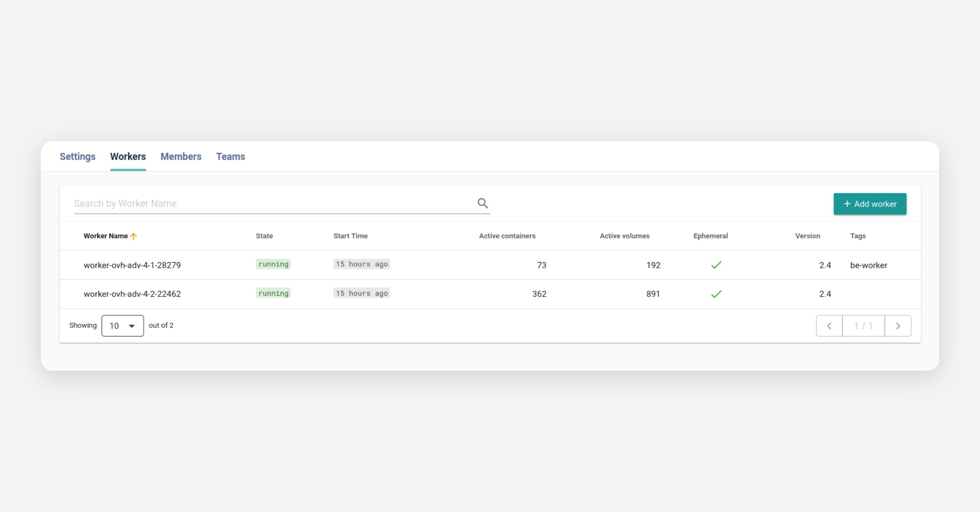Click ephemeral checkmark for worker-ovh-adv-4-1-28279
This screenshot has width=980, height=512.
click(716, 265)
